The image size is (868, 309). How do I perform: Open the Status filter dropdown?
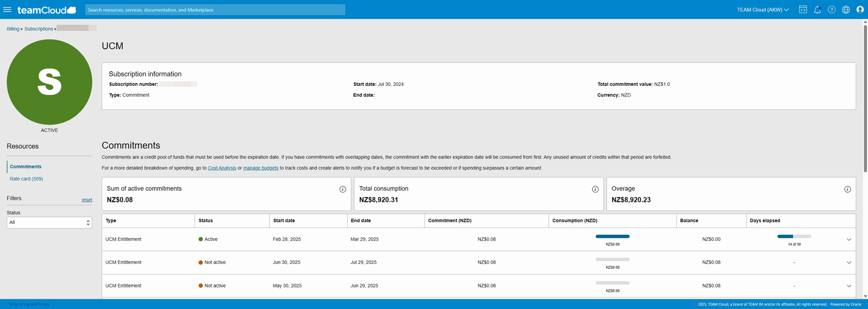coord(49,222)
